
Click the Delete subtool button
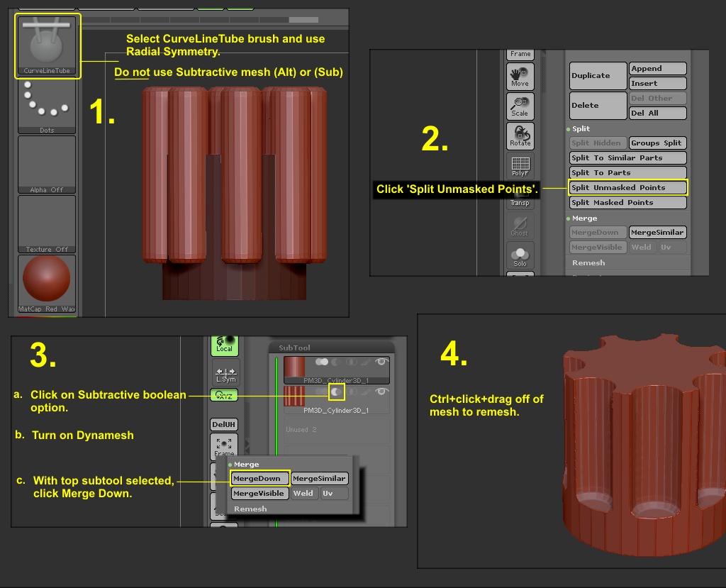[x=598, y=105]
